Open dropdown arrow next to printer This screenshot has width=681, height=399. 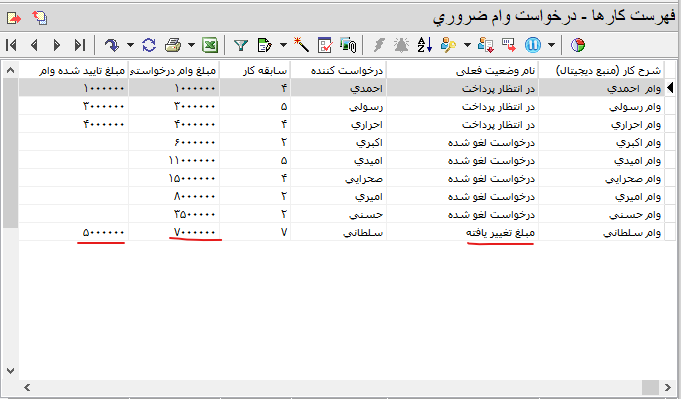point(192,45)
